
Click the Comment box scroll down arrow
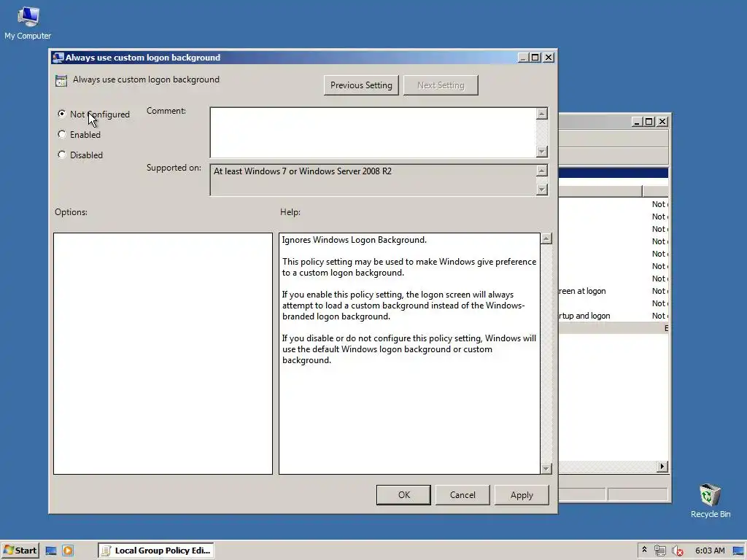point(542,152)
